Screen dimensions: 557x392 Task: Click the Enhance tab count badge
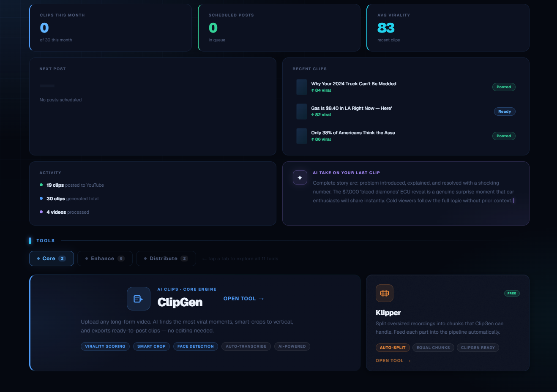tap(121, 259)
